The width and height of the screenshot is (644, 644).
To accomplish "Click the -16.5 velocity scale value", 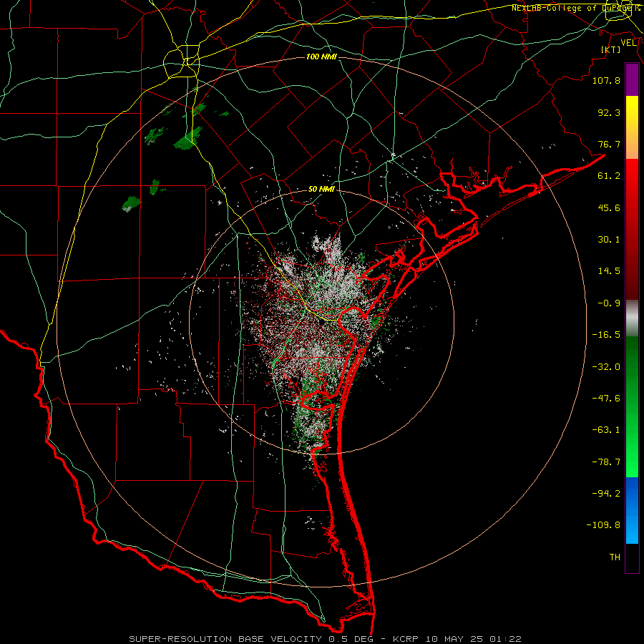I will tap(606, 335).
